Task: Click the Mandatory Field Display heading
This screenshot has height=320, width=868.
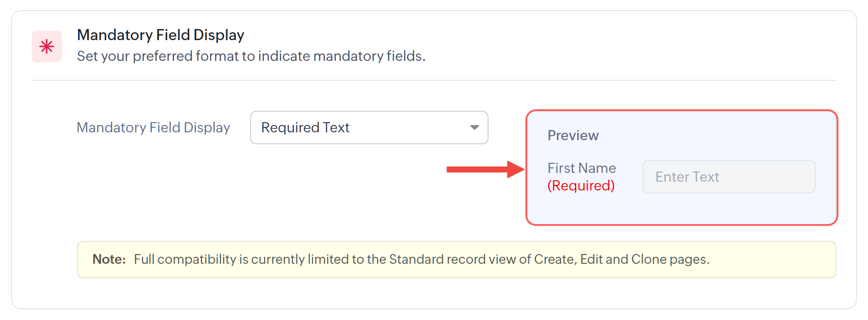Action: 161,35
